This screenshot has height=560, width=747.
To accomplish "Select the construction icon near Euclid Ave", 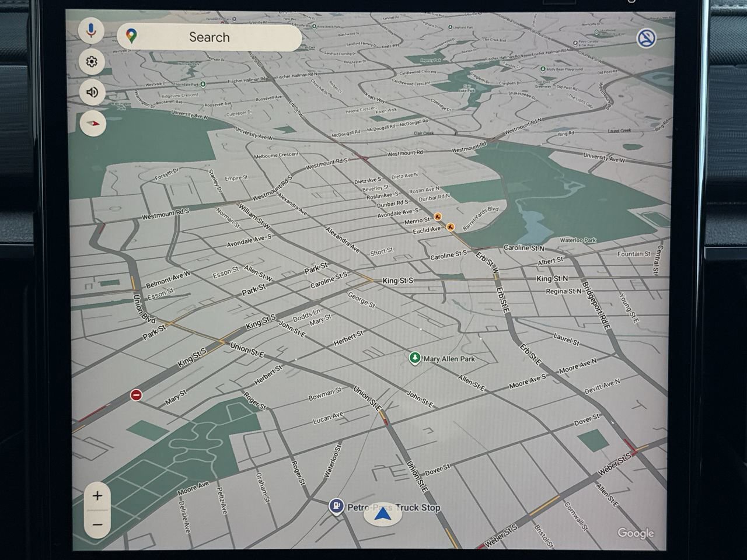I will (x=451, y=228).
